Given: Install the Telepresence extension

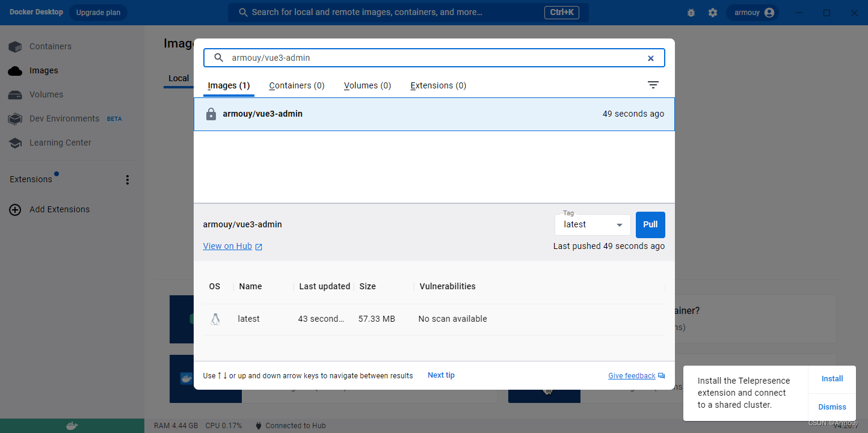Looking at the screenshot, I should coord(832,379).
